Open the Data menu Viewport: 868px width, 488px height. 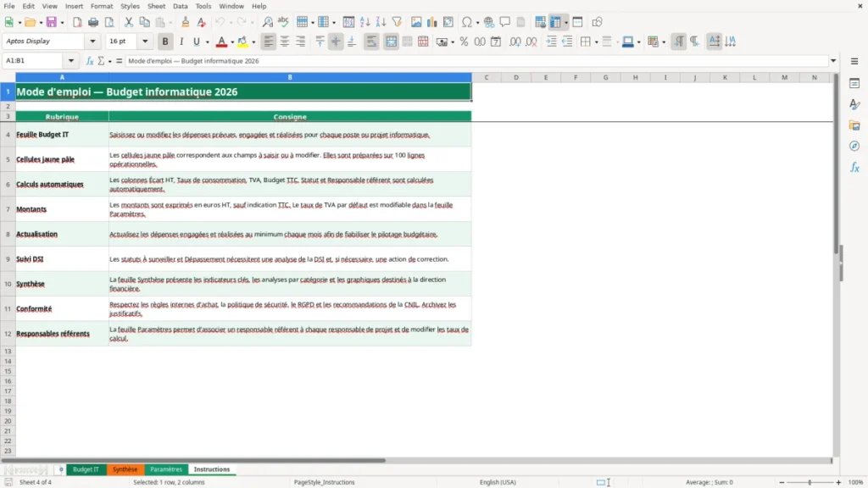click(x=180, y=6)
